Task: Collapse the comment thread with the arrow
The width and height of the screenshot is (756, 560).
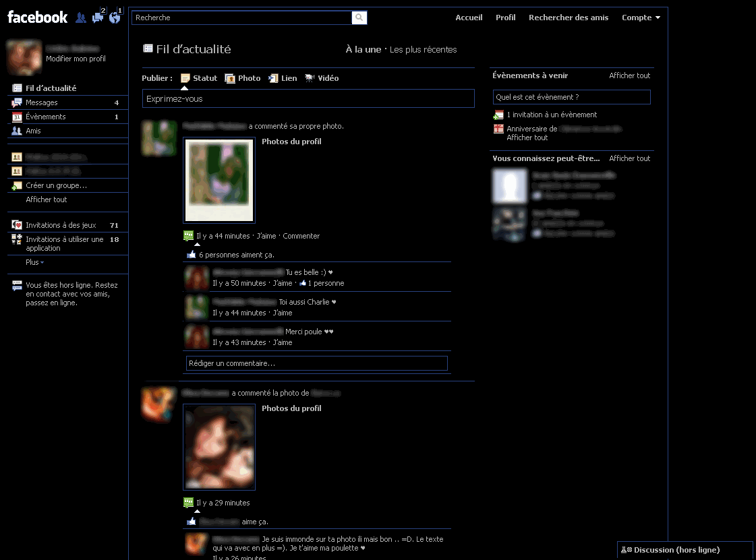Action: pyautogui.click(x=196, y=245)
